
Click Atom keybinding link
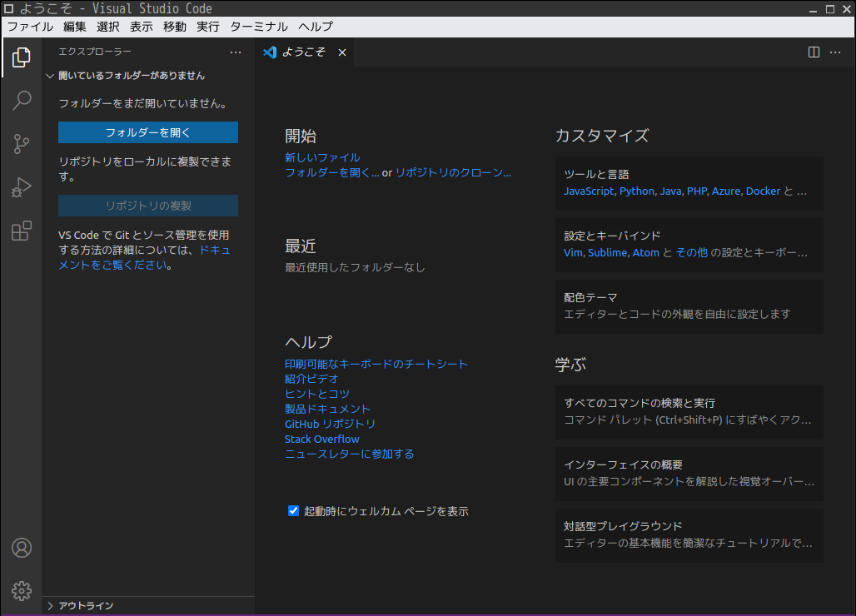(645, 253)
